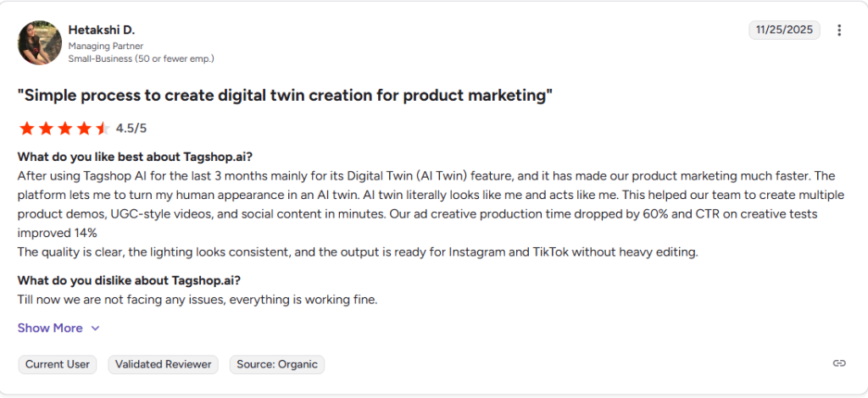Image resolution: width=868 pixels, height=398 pixels.
Task: Click the 11/25/2025 date badge
Action: (786, 30)
